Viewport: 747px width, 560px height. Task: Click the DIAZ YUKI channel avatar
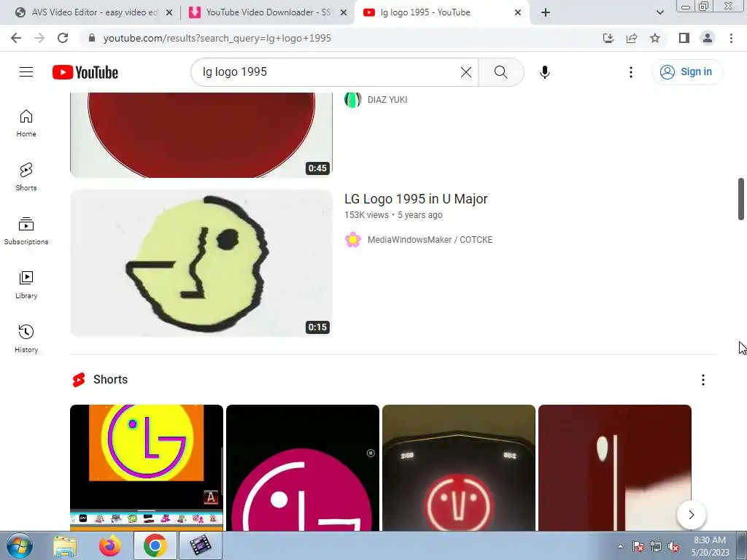click(x=353, y=100)
